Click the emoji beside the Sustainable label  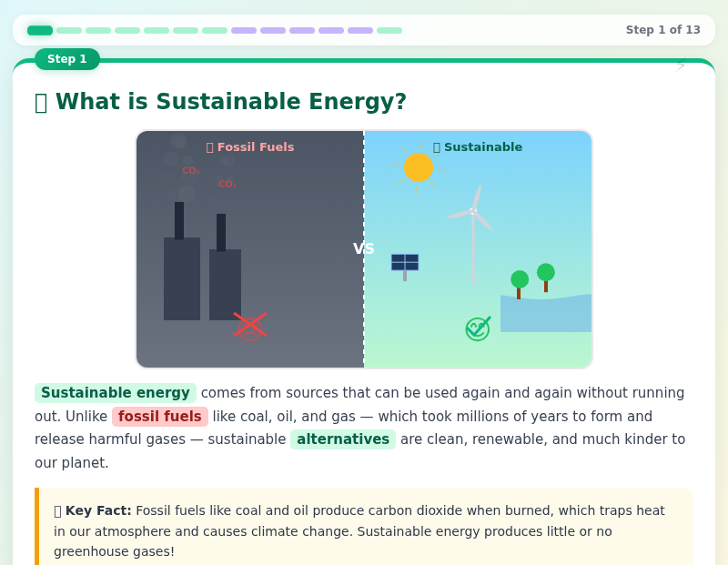[x=435, y=146]
